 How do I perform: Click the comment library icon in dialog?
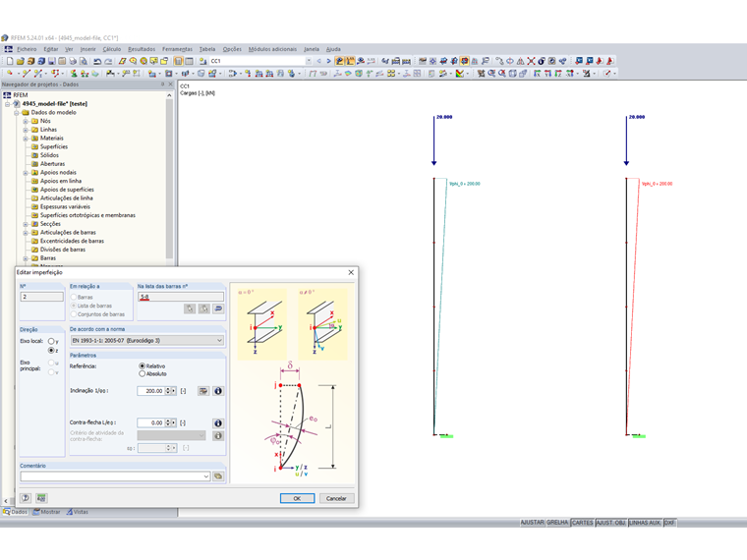click(218, 476)
